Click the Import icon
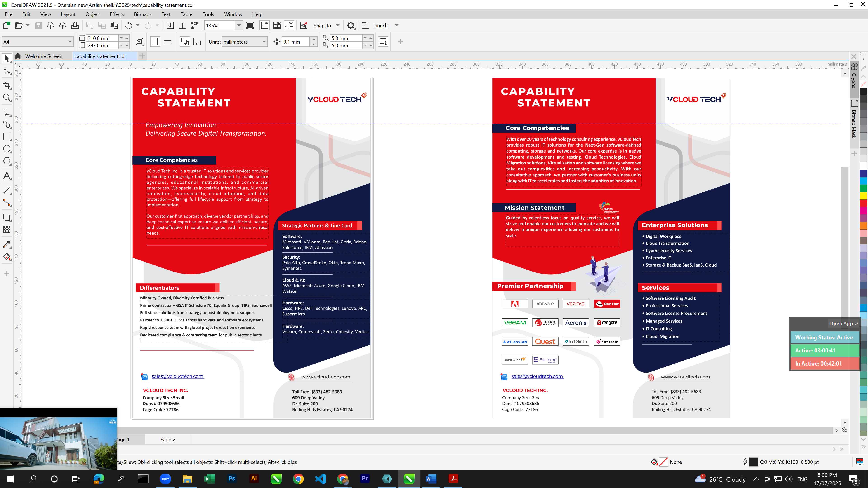This screenshot has width=868, height=488. click(170, 25)
